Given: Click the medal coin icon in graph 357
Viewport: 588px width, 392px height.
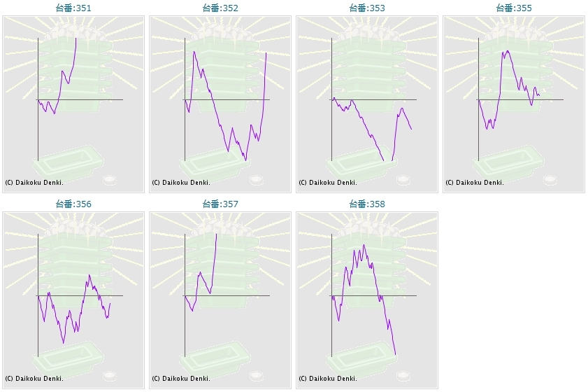Looking at the screenshot, I should point(257,377).
